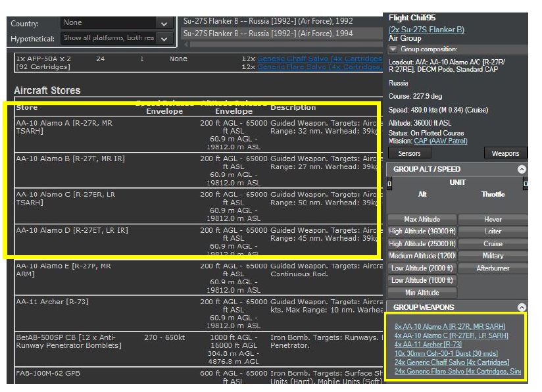
Task: Click the Weapons button
Action: pyautogui.click(x=505, y=153)
